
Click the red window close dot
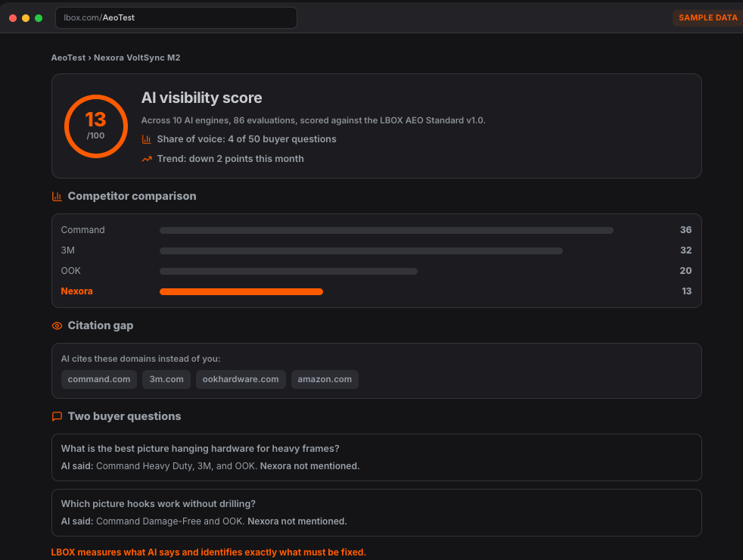13,18
